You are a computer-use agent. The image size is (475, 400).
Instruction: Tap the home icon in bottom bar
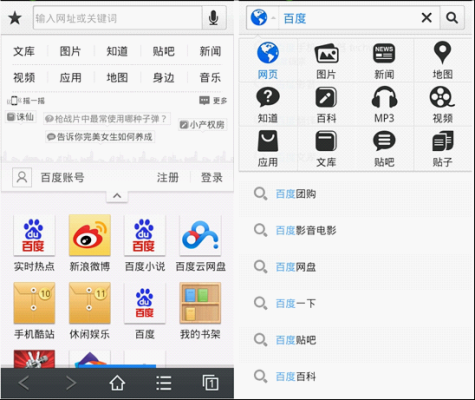(117, 383)
